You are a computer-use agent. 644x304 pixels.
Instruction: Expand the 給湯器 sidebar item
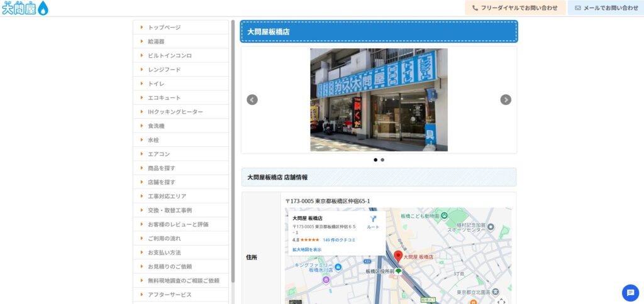tap(156, 41)
